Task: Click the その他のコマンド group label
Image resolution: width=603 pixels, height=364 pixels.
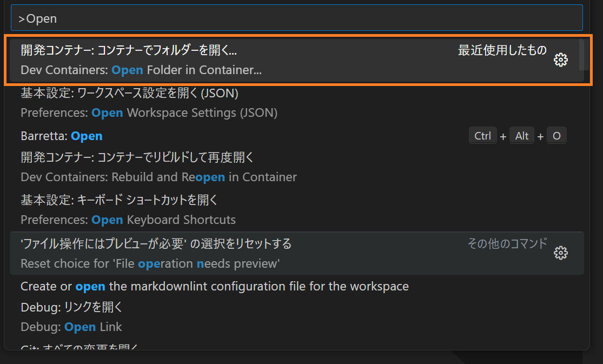Action: (507, 243)
